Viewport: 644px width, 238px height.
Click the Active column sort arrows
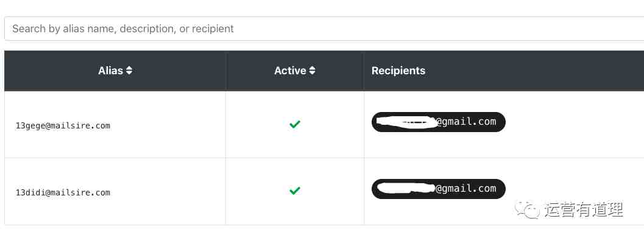312,71
